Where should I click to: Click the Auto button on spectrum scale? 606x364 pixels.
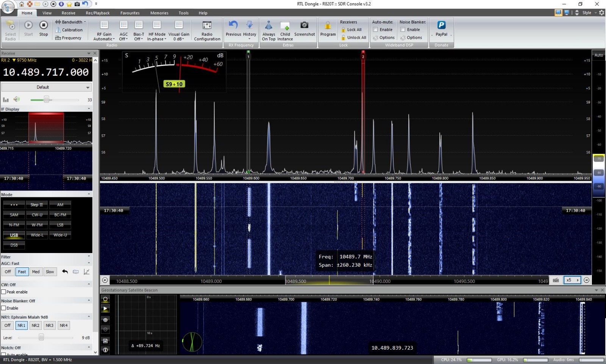599,55
